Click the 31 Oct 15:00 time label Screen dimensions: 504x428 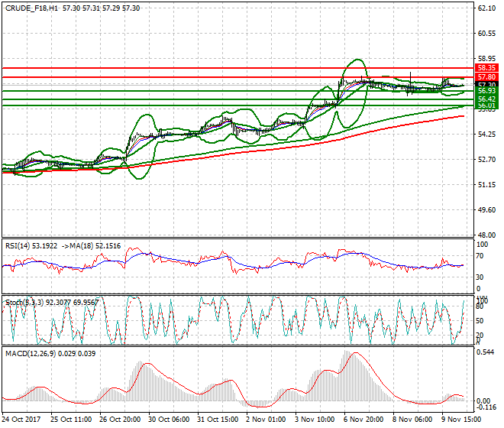[218, 420]
